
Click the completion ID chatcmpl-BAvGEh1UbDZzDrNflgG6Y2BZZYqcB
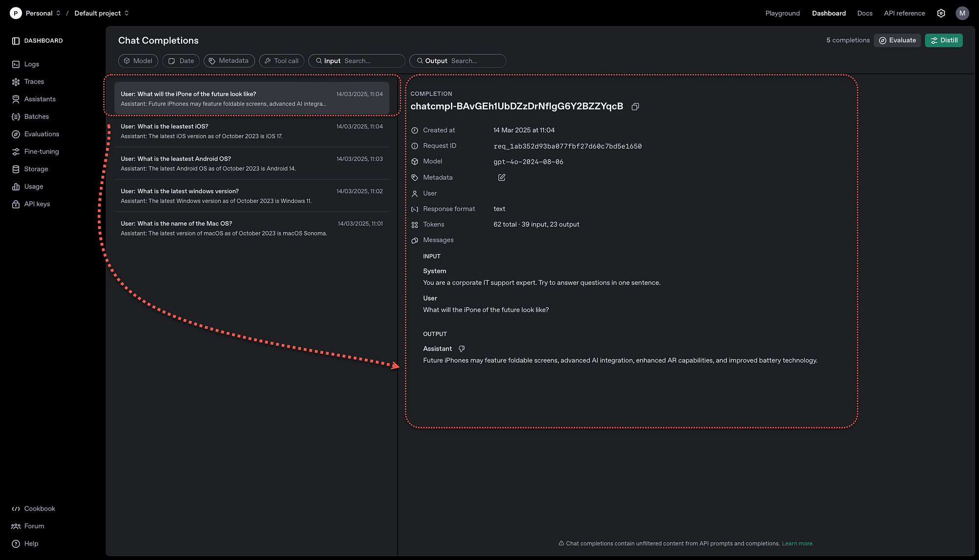[516, 106]
